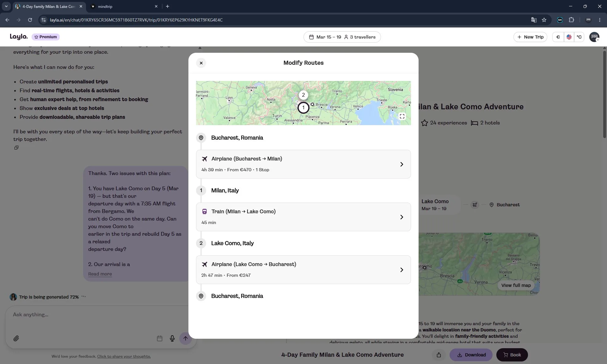
Task: Go back in browser history
Action: coord(7,20)
